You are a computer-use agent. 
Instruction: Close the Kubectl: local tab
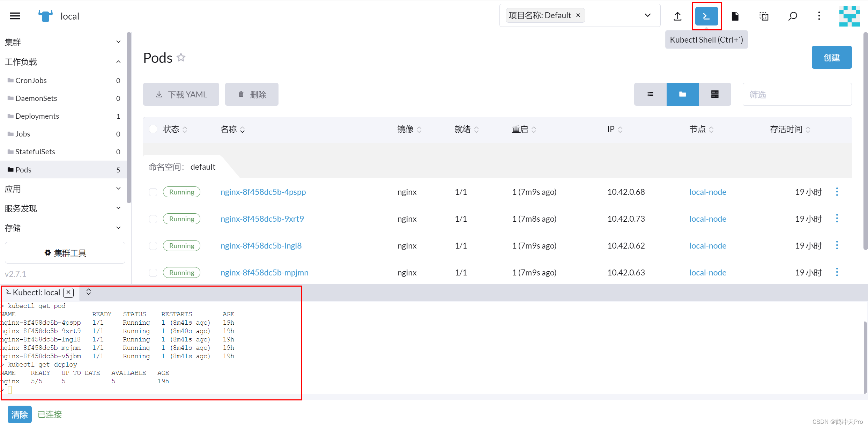pyautogui.click(x=68, y=292)
